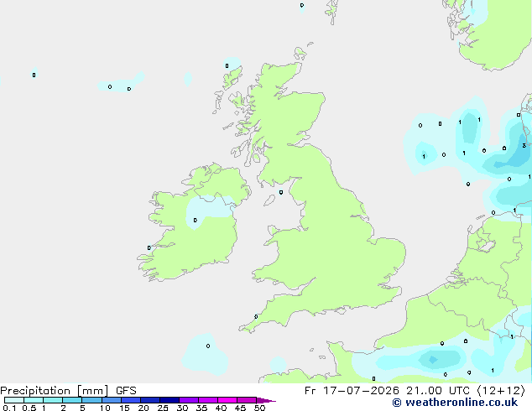Pick the 40–45 mm magenta legend swatch
The width and height of the screenshot is (532, 411).
coord(227,400)
